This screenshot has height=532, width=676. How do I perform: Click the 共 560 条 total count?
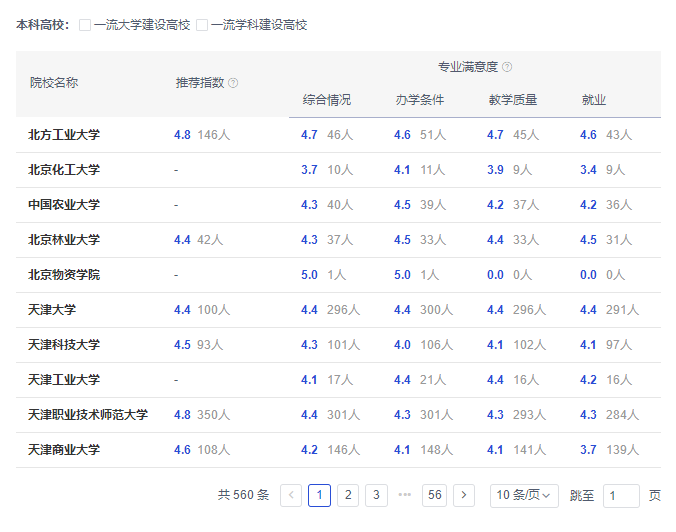[244, 495]
